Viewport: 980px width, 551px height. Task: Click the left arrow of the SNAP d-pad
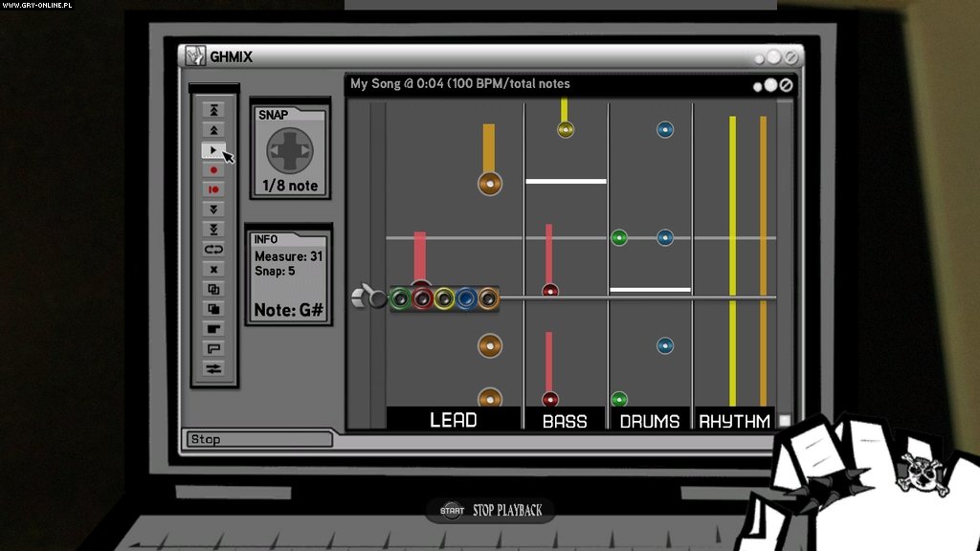click(x=274, y=150)
